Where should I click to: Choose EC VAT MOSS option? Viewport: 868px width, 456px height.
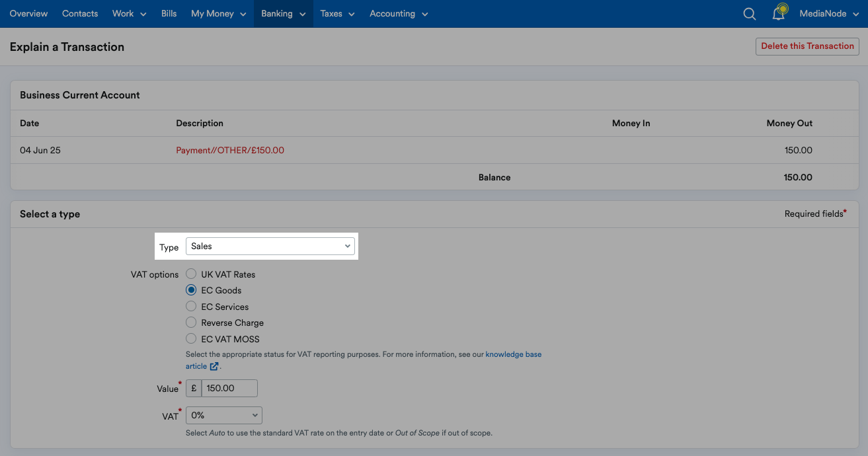coord(191,339)
